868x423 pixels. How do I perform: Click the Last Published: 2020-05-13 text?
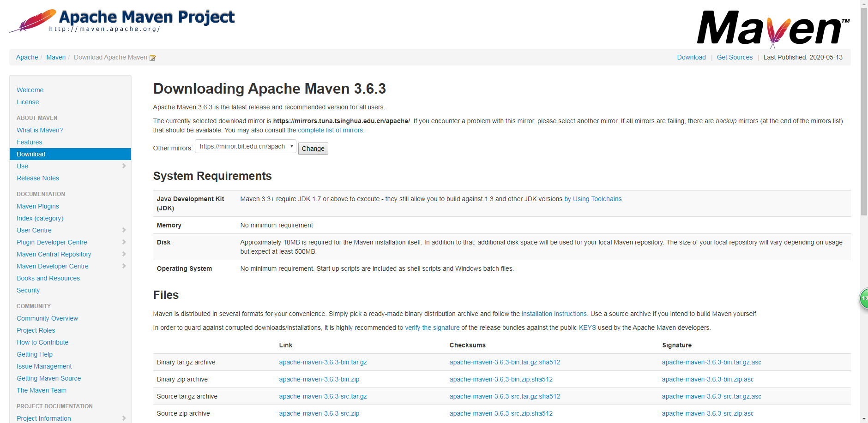click(803, 57)
